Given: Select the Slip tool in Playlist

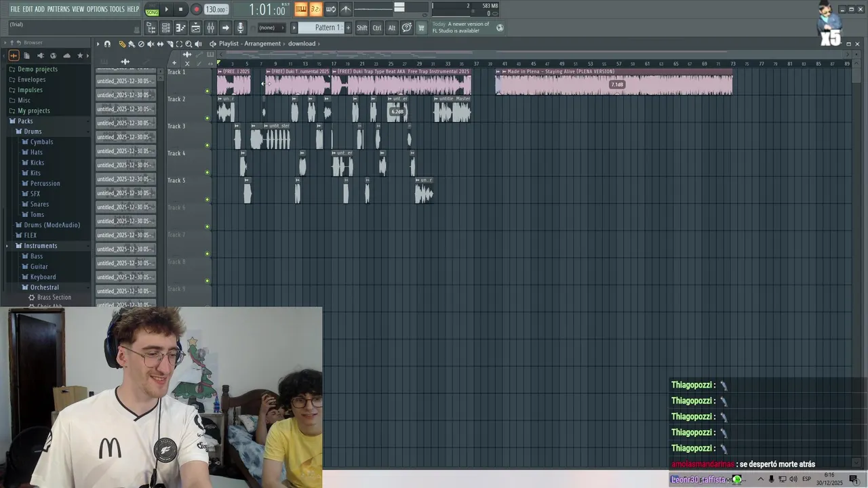Looking at the screenshot, I should [x=160, y=44].
